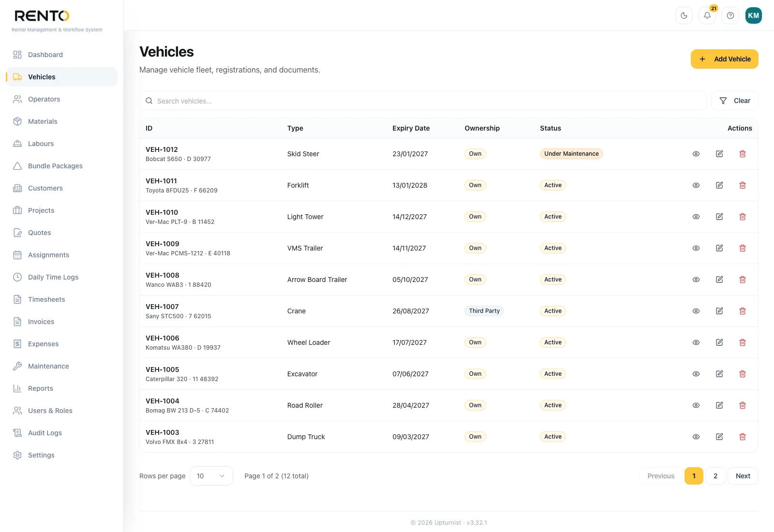Viewport: 774px width, 532px height.
Task: Show VEH-1009 VMS Trailer details eye icon
Action: pyautogui.click(x=696, y=248)
